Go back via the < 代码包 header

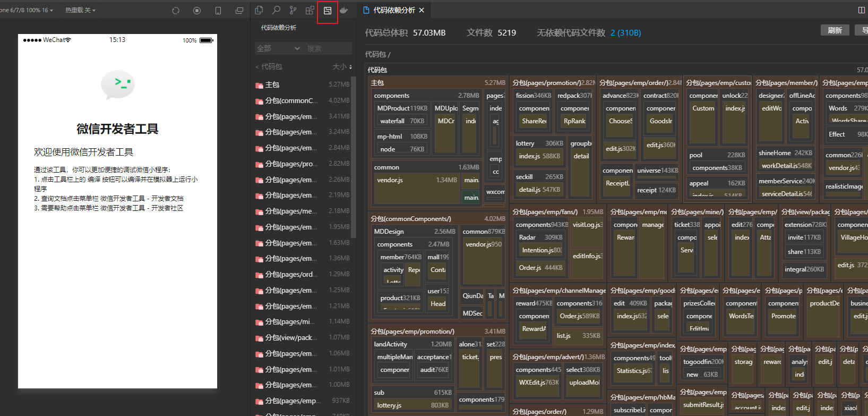[269, 66]
